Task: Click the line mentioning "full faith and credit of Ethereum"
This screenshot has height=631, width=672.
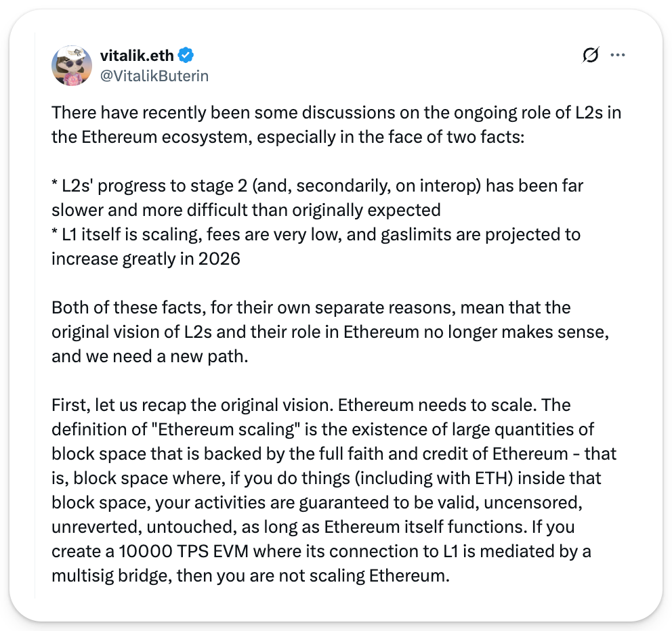Action: (334, 454)
